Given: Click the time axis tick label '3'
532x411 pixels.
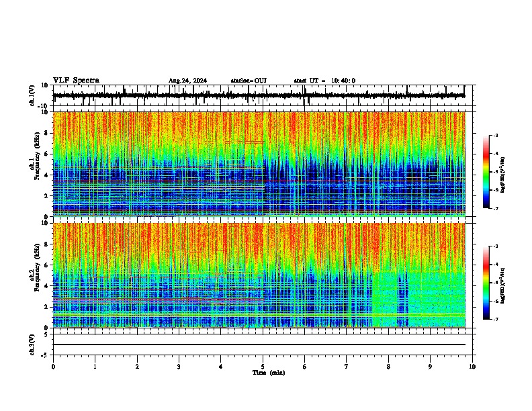Looking at the screenshot, I should coord(179,367).
